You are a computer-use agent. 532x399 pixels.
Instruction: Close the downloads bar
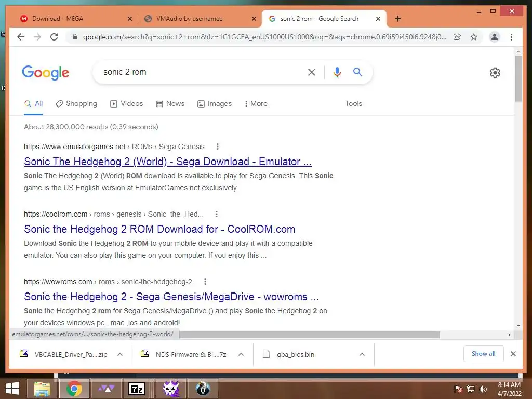[513, 354]
